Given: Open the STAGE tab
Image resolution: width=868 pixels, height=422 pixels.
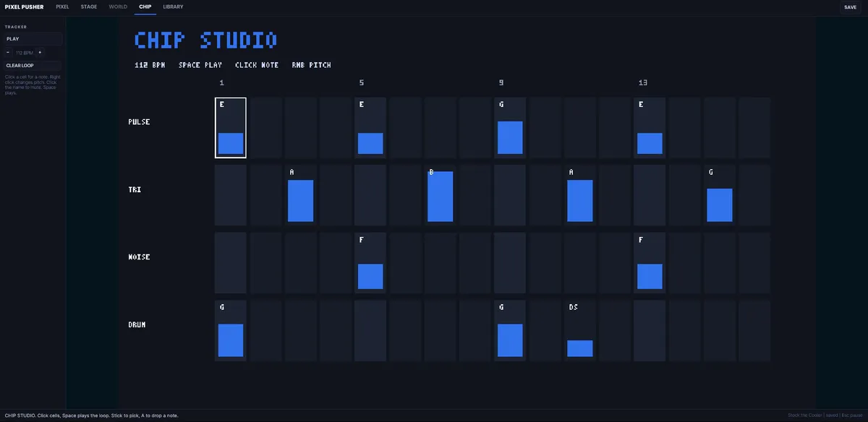Looking at the screenshot, I should [x=89, y=7].
